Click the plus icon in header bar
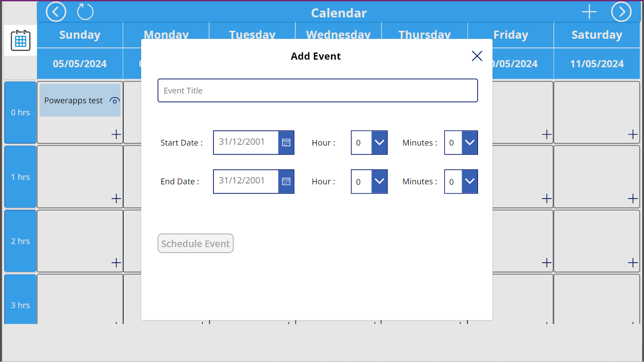The width and height of the screenshot is (644, 362). [x=589, y=12]
